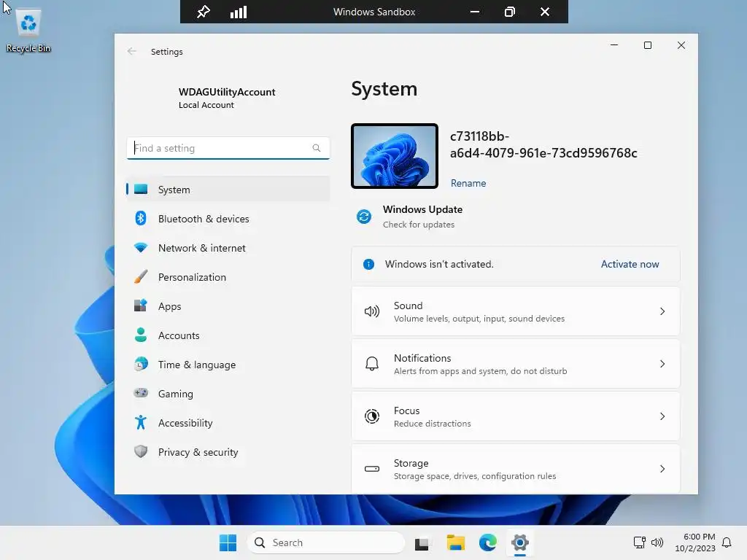
Task: Expand the Focus settings chevron
Action: (662, 416)
